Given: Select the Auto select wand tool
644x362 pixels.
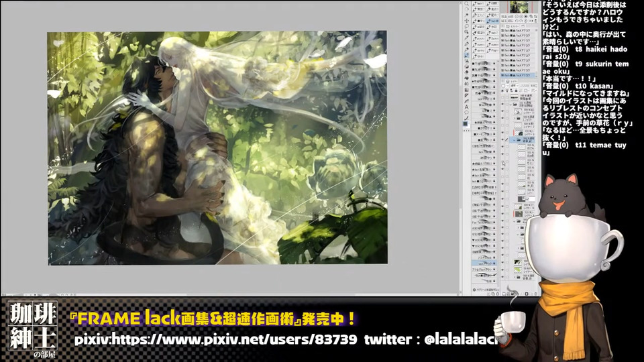Looking at the screenshot, I should click(467, 32).
